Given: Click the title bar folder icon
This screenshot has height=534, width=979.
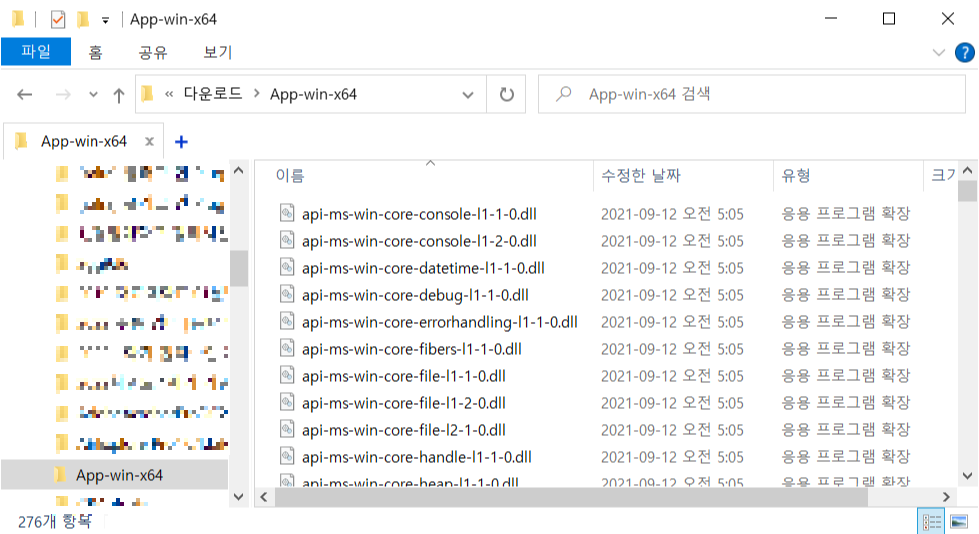Looking at the screenshot, I should click(18, 19).
